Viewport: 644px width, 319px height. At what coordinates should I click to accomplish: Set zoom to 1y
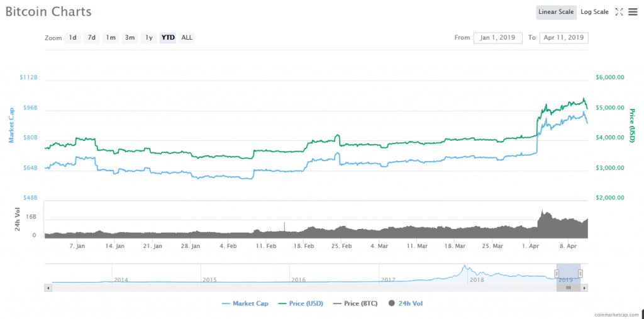pos(148,38)
